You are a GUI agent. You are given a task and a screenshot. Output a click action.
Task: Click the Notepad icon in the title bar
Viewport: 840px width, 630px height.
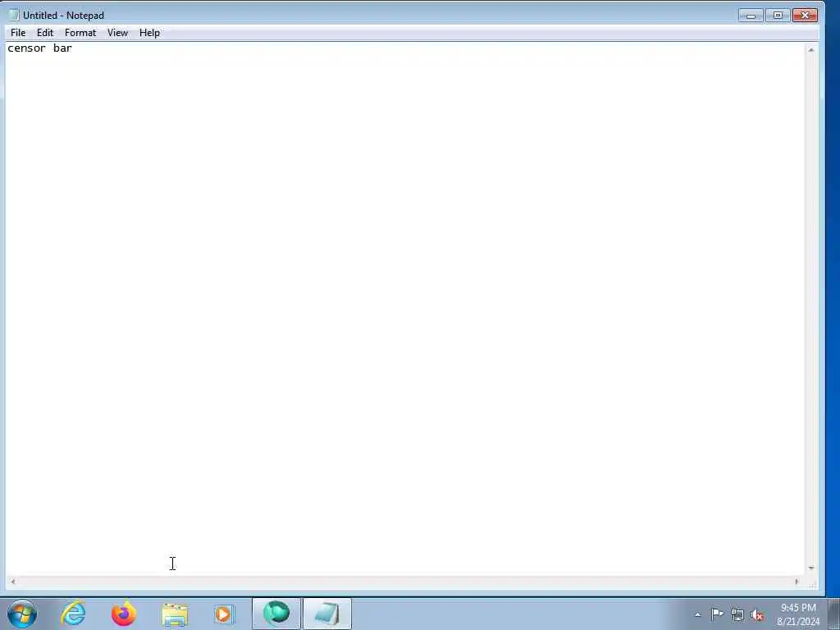[14, 15]
